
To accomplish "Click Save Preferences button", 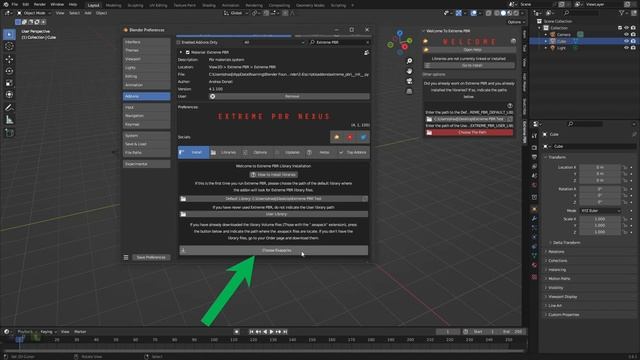I will pos(151,258).
